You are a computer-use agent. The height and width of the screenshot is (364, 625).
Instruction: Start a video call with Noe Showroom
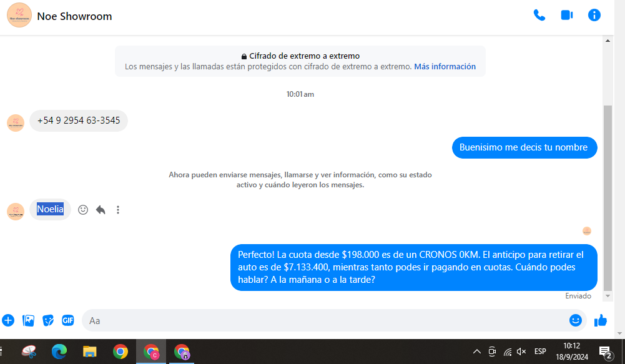[566, 15]
